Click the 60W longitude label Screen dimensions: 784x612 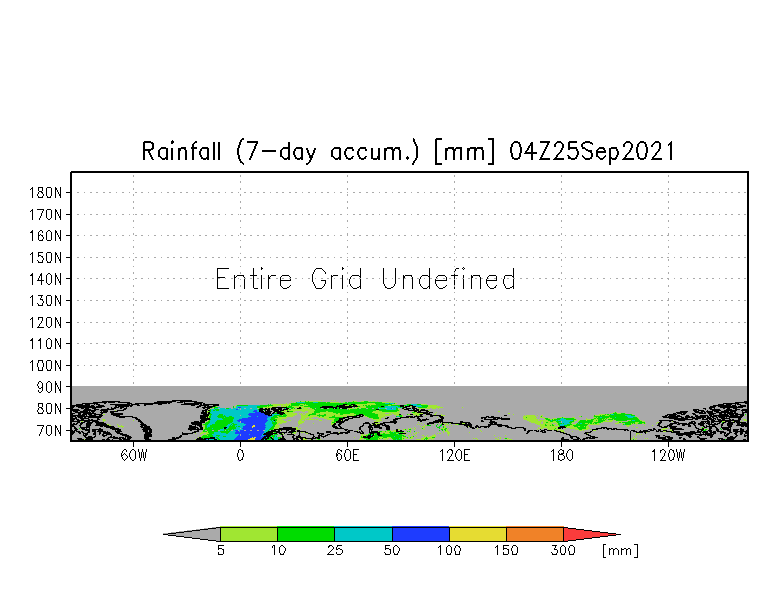click(x=134, y=456)
